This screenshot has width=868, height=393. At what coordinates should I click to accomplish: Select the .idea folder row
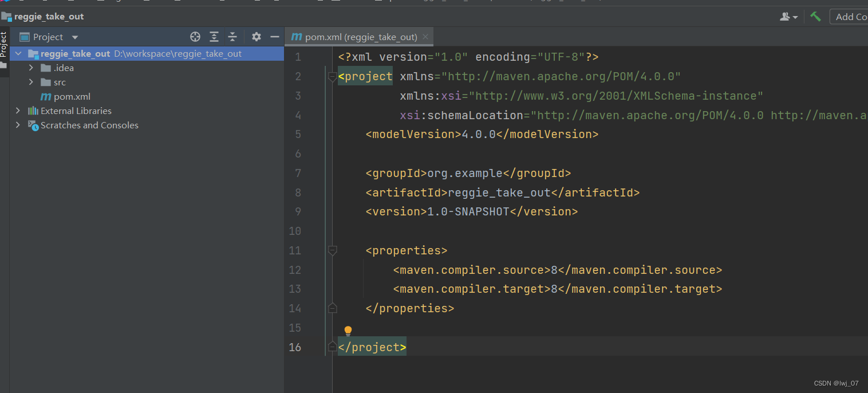pos(147,68)
